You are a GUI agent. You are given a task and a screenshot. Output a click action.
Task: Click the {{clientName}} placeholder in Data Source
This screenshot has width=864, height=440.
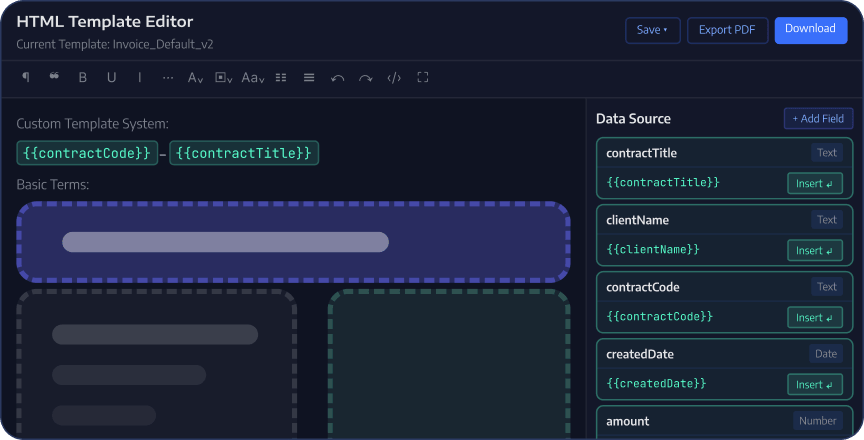point(653,249)
